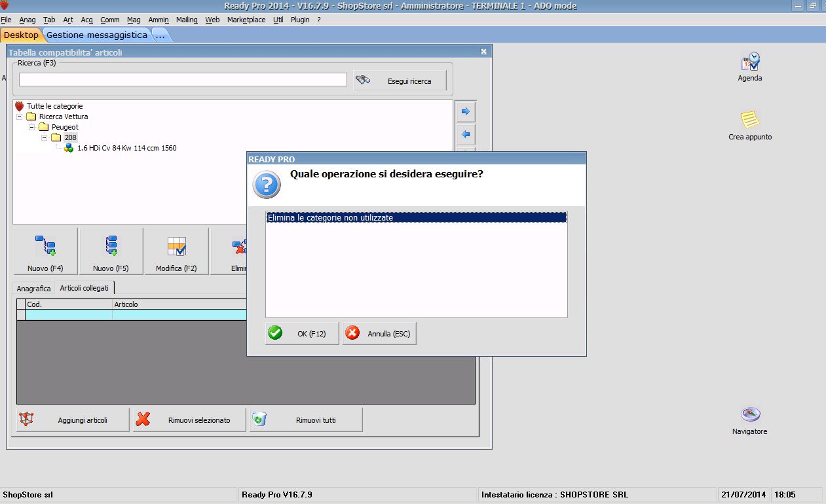Switch to the Anagrafica tab
826x504 pixels.
33,289
